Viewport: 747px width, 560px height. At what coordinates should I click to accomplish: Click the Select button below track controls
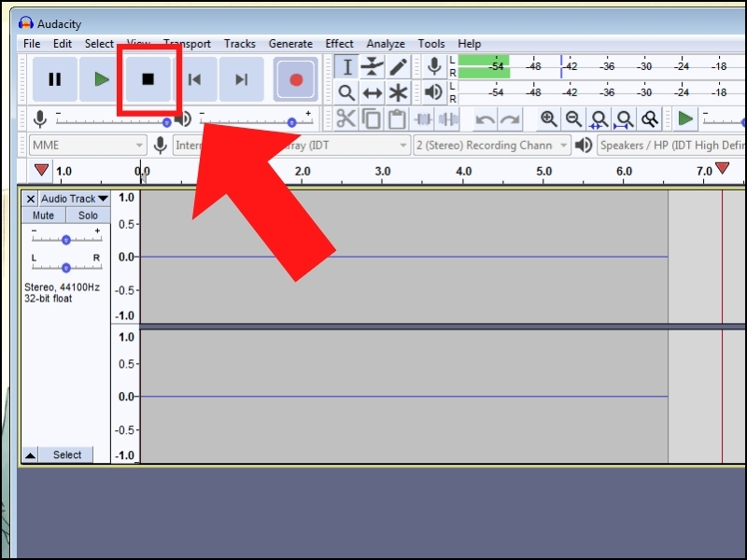coord(66,455)
